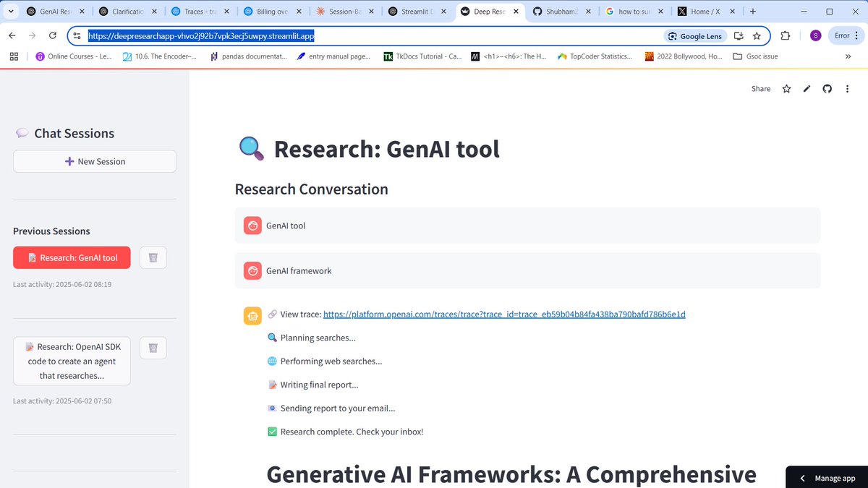Click the speech bubble Chat Sessions icon
Image resolution: width=868 pixels, height=488 pixels.
[x=22, y=133]
